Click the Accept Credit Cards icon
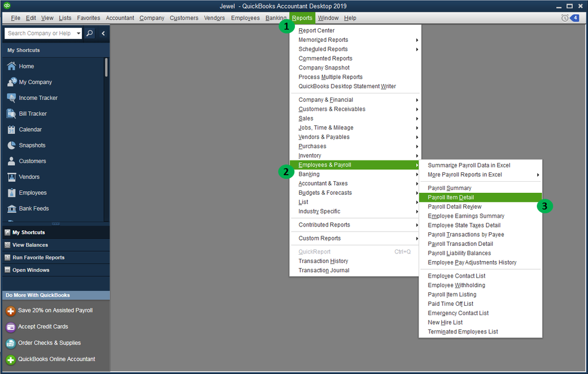 pyautogui.click(x=11, y=327)
